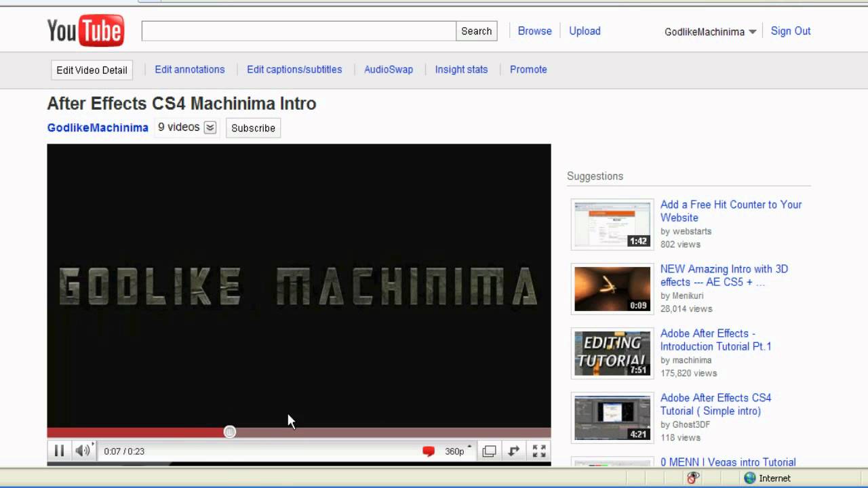Enter fullscreen with the four-arrow icon

(539, 451)
